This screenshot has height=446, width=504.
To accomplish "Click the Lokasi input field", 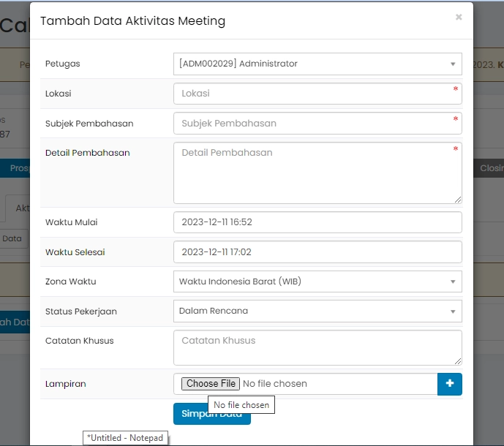I will 317,94.
